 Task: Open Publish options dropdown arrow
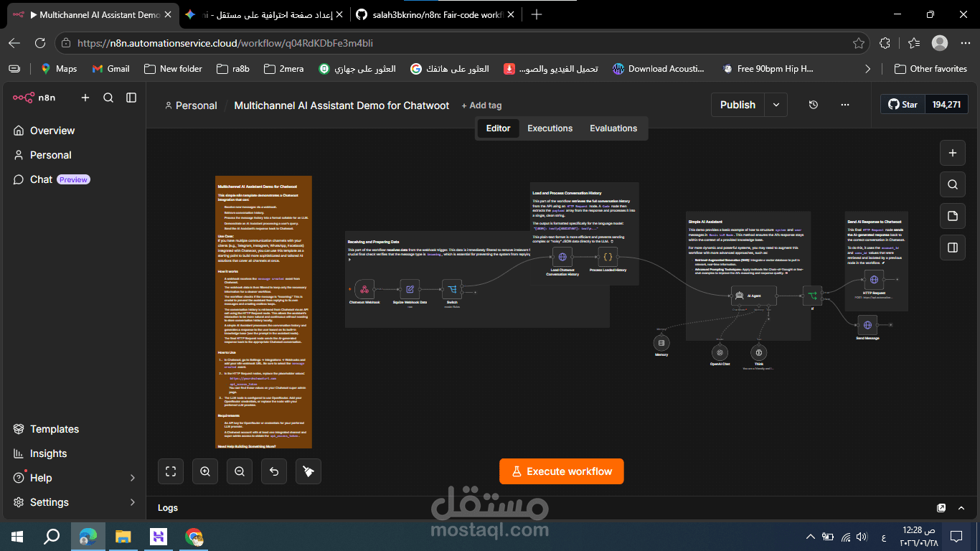point(776,105)
